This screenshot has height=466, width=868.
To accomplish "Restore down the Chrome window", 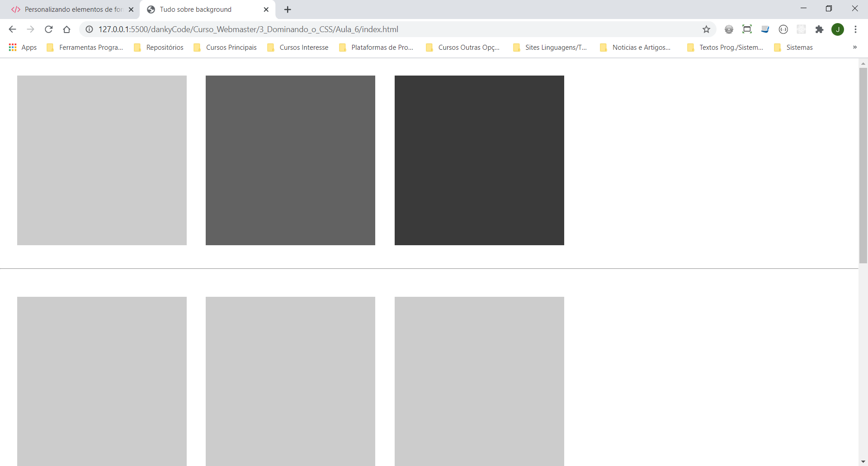I will 829,8.
